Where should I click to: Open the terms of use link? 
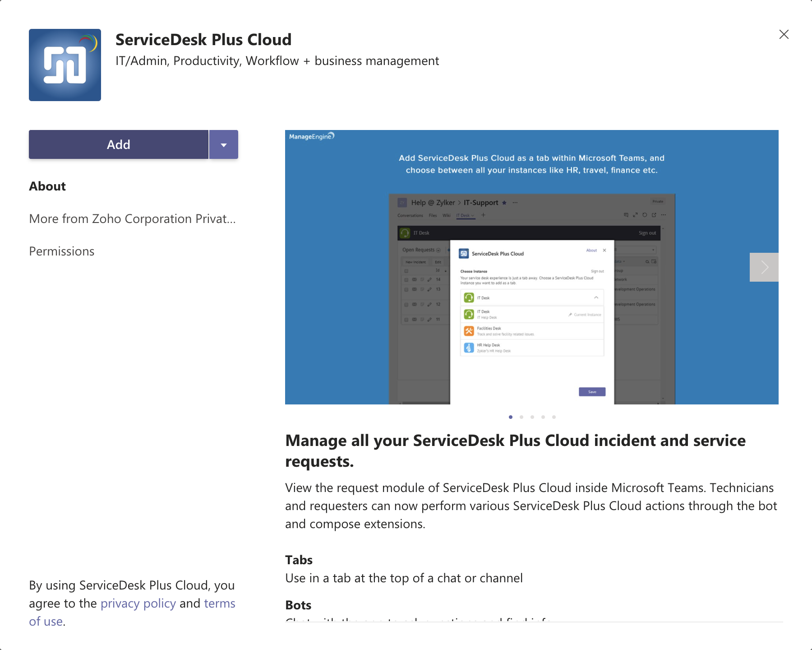[x=220, y=603]
